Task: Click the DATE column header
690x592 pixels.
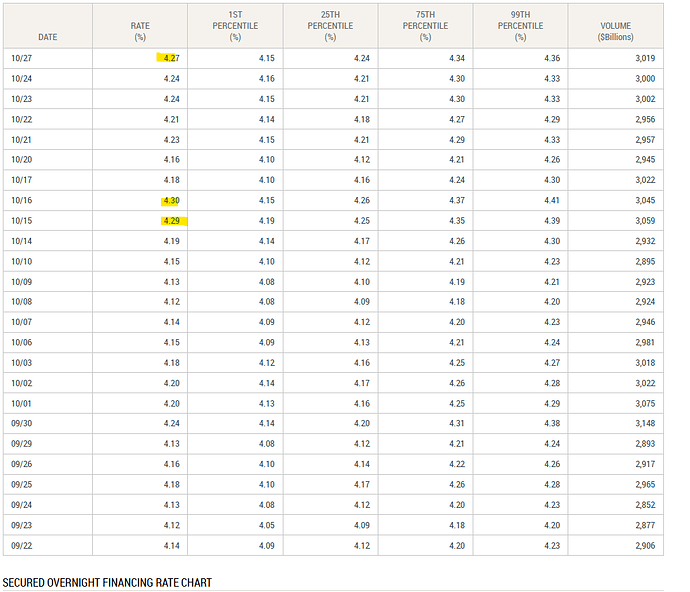Action: (x=47, y=37)
